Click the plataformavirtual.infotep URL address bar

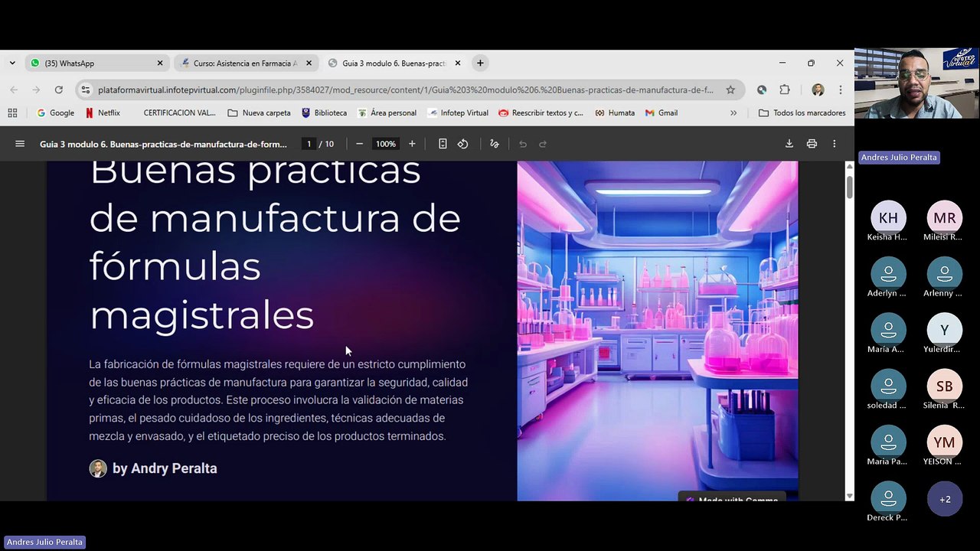tap(406, 90)
